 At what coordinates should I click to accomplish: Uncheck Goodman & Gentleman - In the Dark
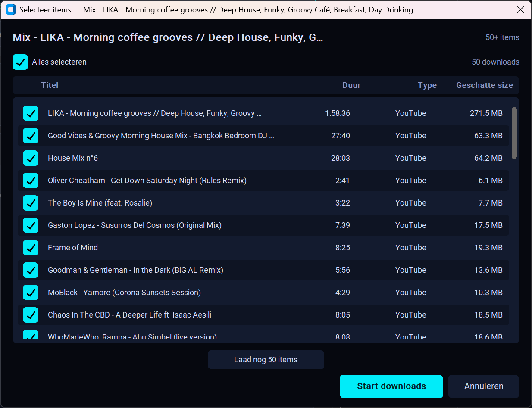tap(31, 270)
